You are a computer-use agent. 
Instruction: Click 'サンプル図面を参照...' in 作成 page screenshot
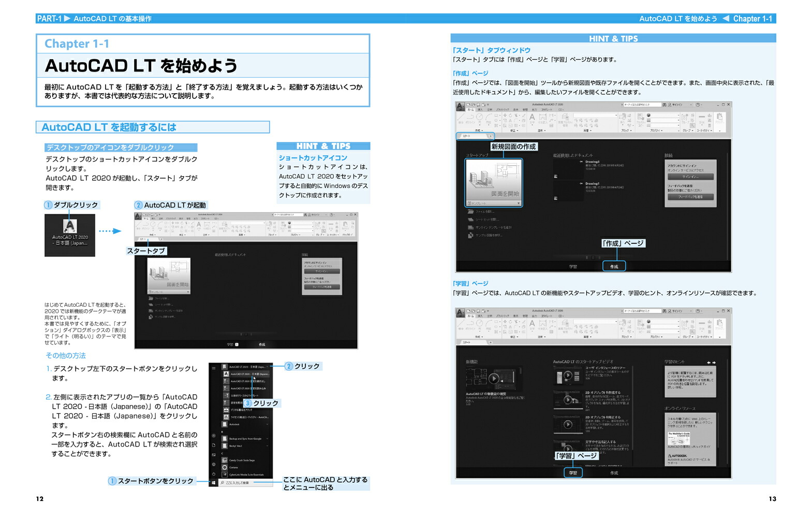pyautogui.click(x=485, y=235)
